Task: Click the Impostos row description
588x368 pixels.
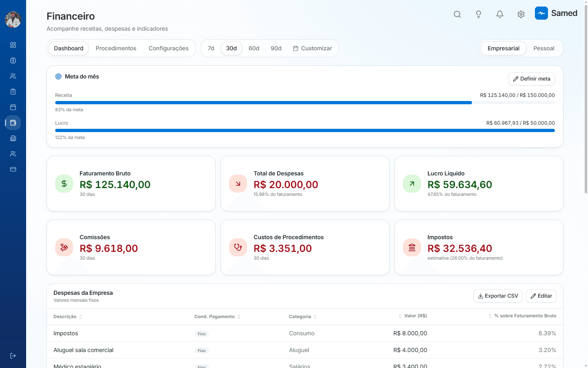Action: (x=66, y=333)
